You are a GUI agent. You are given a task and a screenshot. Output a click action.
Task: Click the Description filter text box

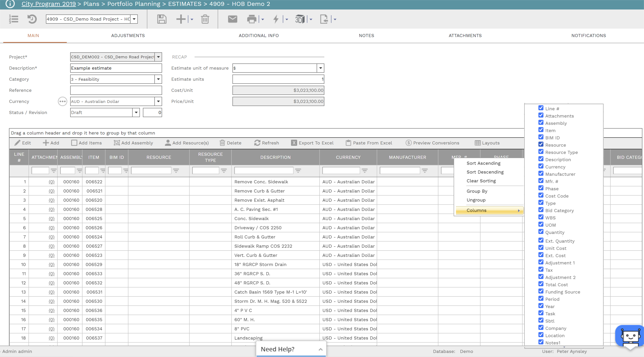click(264, 171)
